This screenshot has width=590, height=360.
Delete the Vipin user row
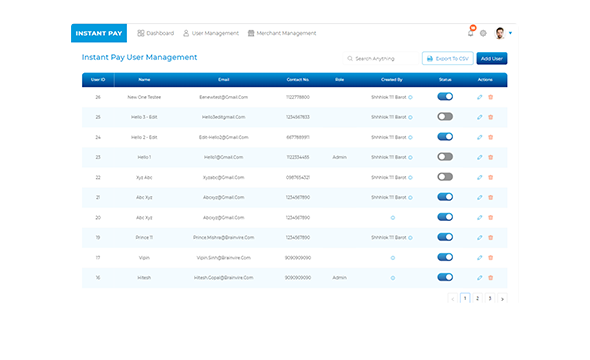[x=490, y=258]
